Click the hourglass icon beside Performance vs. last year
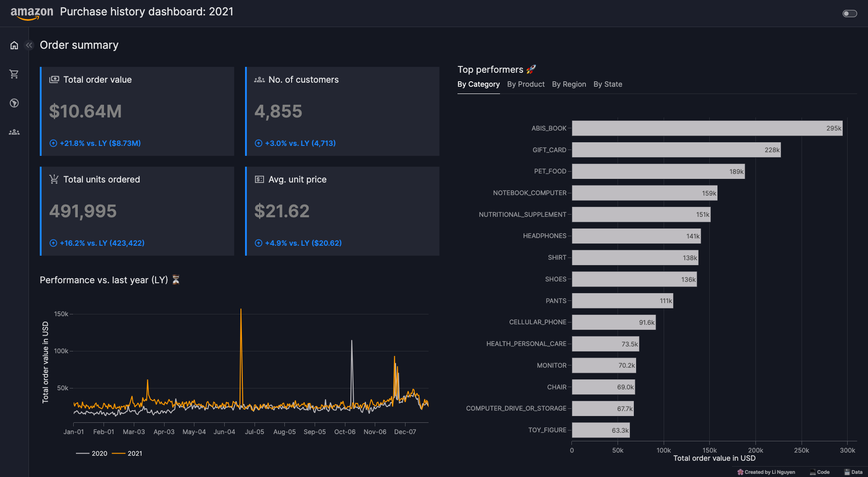The height and width of the screenshot is (477, 868). pos(176,280)
